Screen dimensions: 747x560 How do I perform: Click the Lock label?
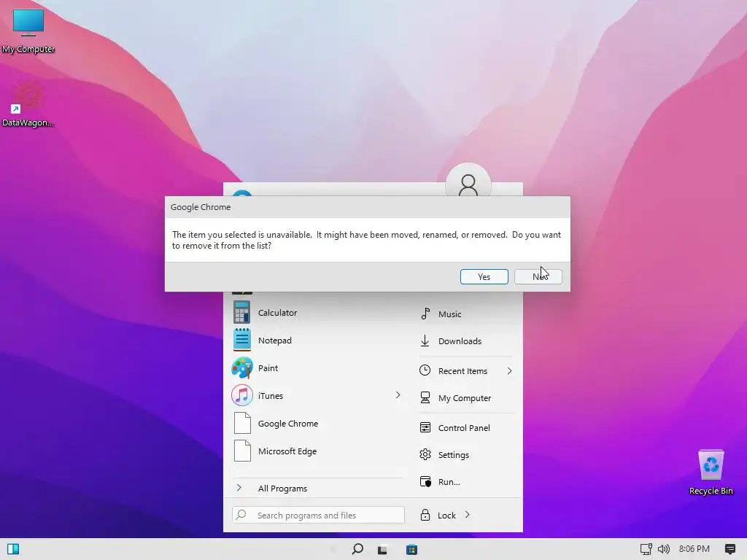coord(446,516)
